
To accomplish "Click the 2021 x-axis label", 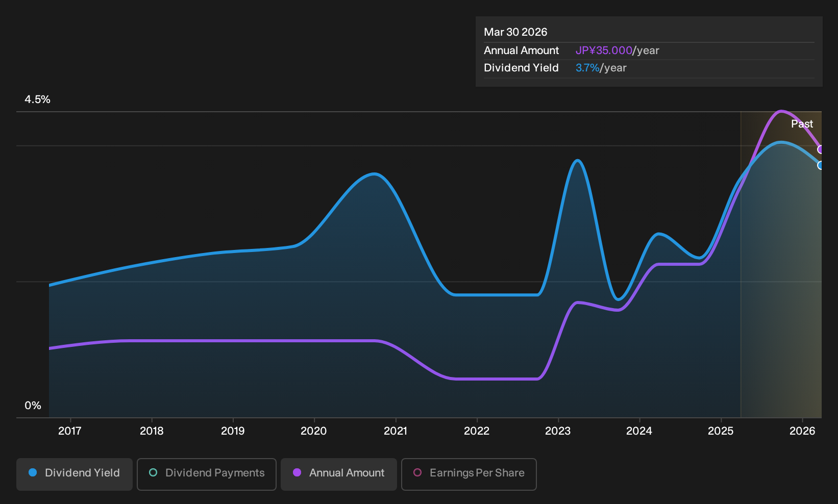I will 396,431.
